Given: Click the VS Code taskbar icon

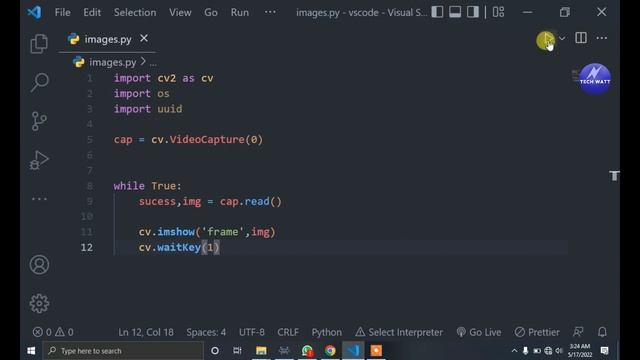Looking at the screenshot, I should 353,351.
